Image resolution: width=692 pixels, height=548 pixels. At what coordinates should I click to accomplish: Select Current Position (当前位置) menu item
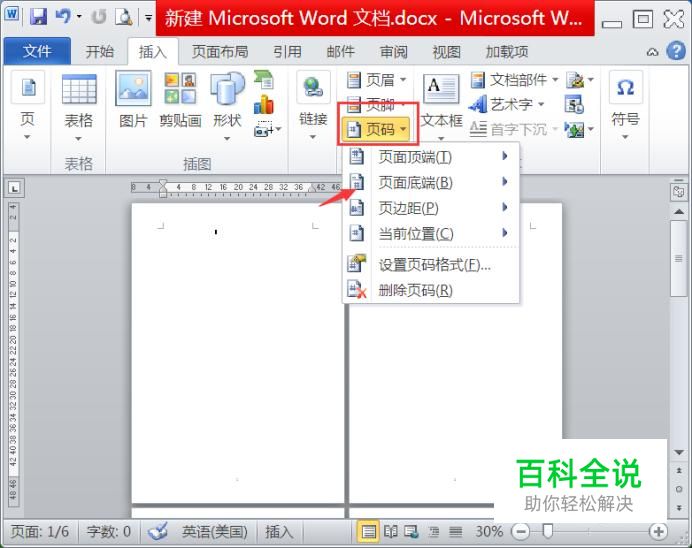tap(430, 233)
